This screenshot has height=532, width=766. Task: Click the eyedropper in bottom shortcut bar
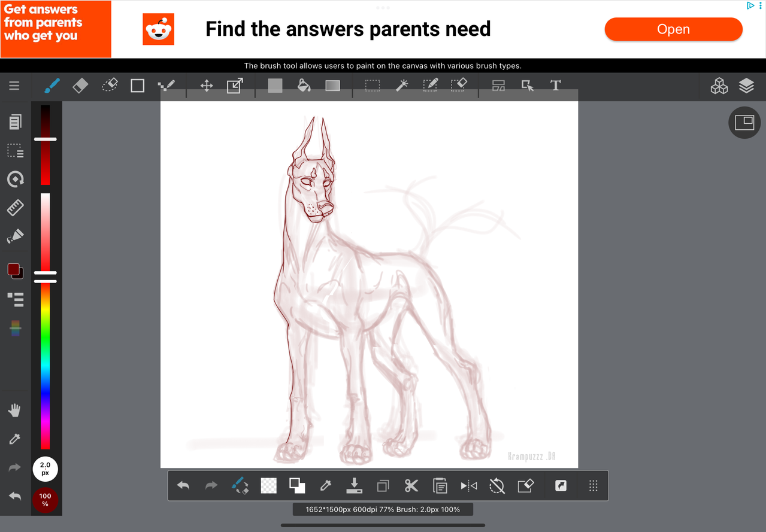326,485
